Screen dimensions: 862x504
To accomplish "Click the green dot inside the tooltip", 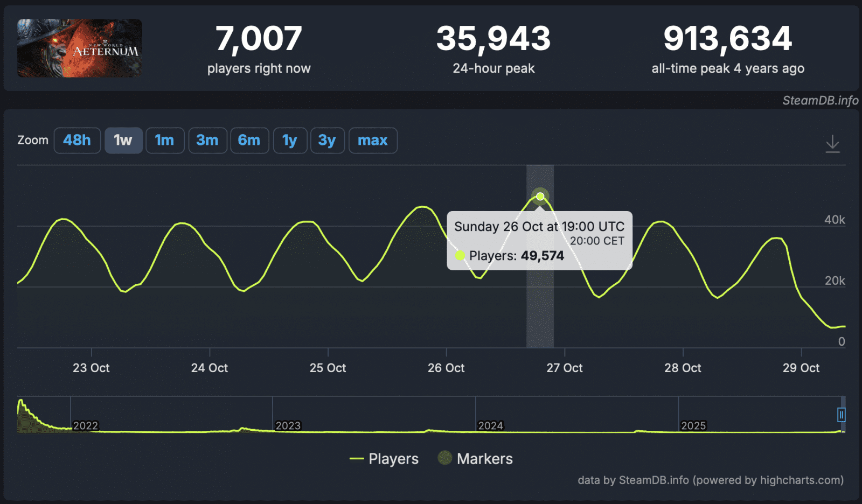I will [x=461, y=255].
